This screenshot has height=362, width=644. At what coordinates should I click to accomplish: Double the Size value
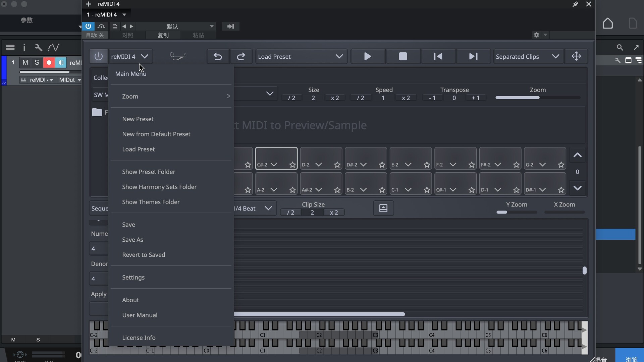point(335,98)
